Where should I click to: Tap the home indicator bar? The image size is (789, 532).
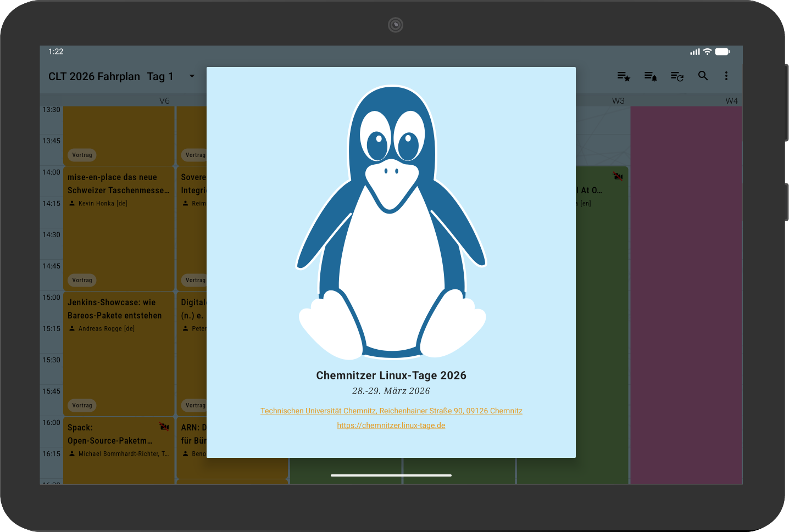point(391,475)
